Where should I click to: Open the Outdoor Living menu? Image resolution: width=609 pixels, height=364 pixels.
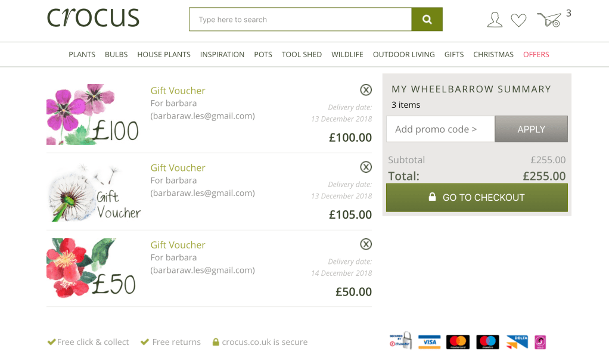pyautogui.click(x=403, y=54)
